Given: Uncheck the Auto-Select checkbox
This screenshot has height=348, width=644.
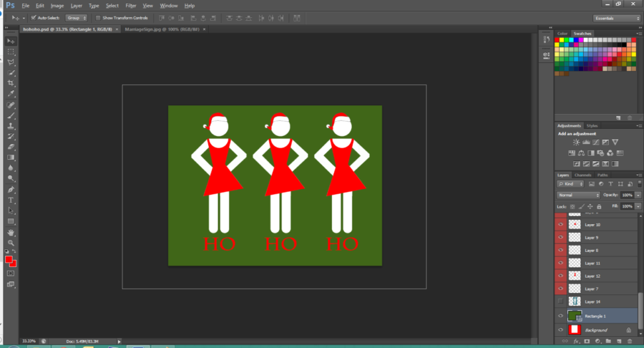Looking at the screenshot, I should coord(33,18).
